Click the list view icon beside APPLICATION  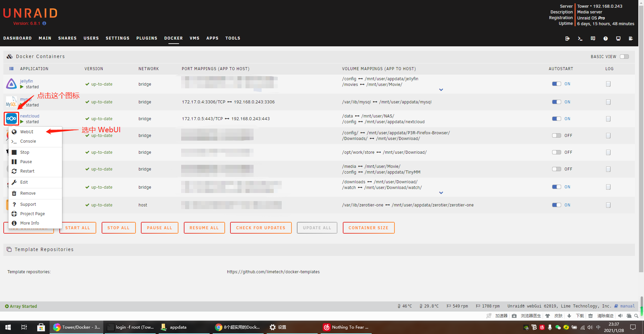pos(11,68)
